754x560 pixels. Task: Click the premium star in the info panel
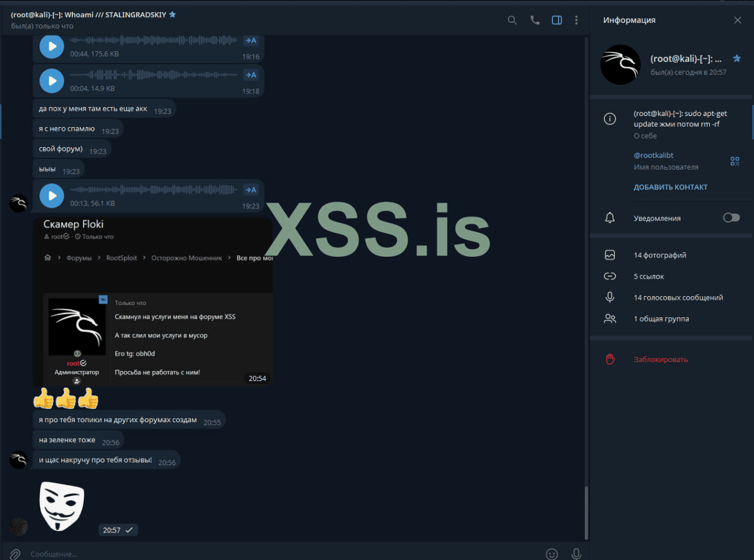[736, 58]
